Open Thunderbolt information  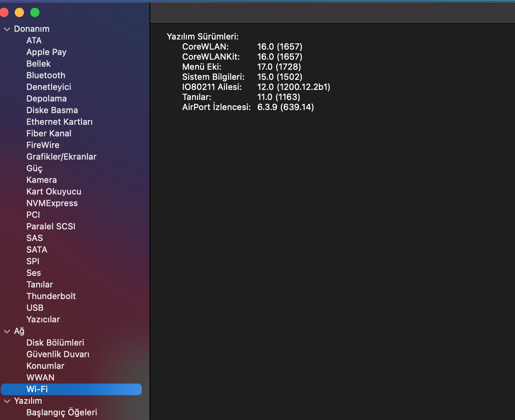coord(51,296)
